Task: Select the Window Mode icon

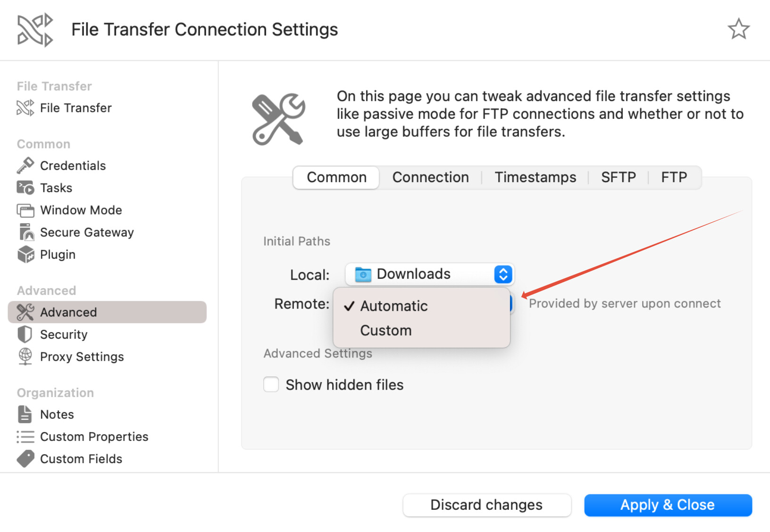Action: [x=25, y=210]
